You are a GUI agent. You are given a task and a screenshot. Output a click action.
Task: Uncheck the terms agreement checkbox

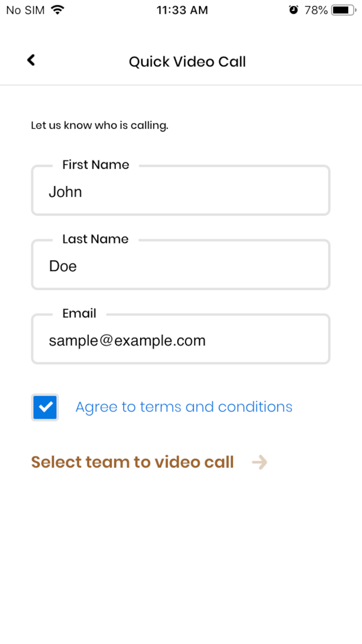coord(45,407)
